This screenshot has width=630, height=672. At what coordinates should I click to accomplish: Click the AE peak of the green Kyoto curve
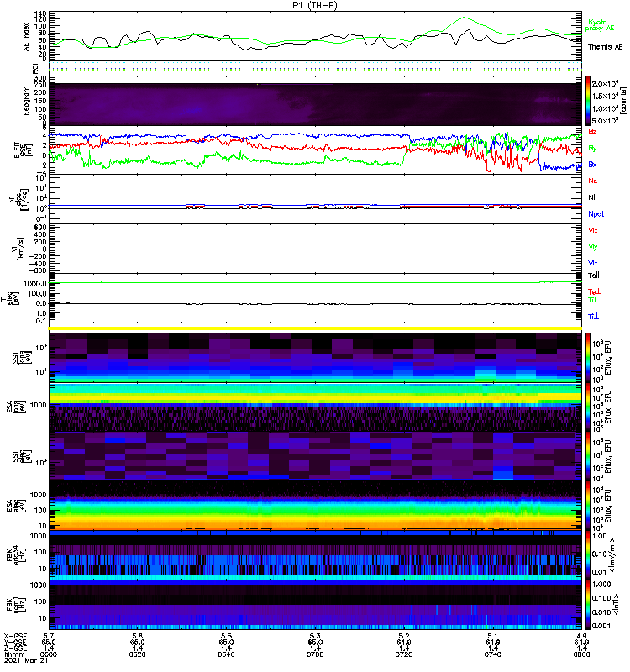coord(464,18)
